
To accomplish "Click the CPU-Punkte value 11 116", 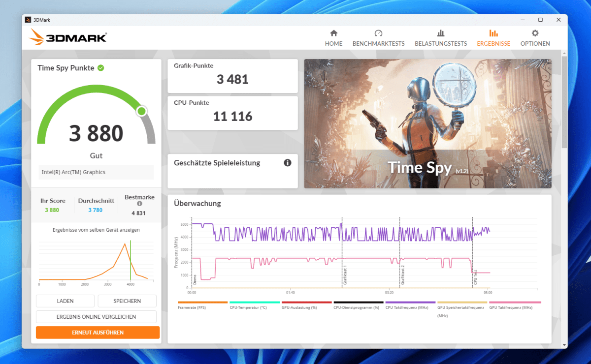I will 232,117.
